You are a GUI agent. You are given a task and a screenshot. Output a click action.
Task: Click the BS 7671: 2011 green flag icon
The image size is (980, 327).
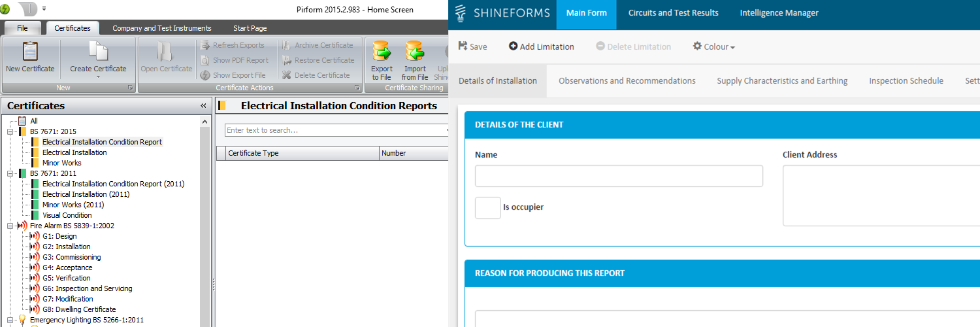[x=22, y=173]
